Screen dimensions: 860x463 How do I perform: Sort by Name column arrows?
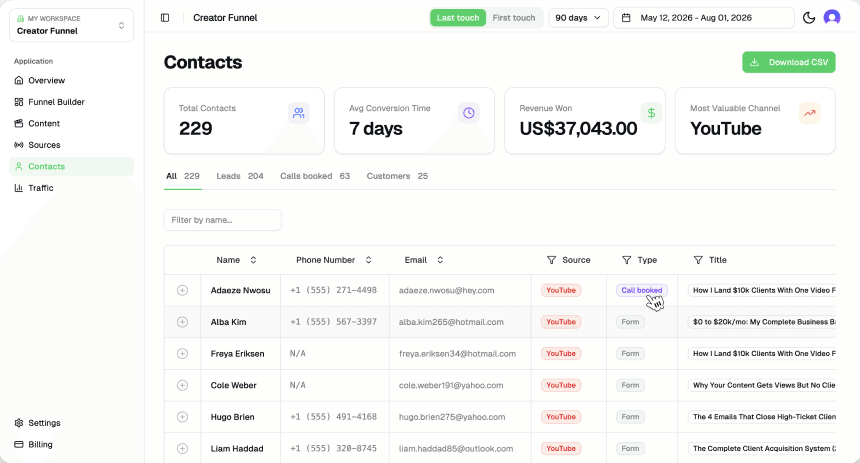coord(253,260)
